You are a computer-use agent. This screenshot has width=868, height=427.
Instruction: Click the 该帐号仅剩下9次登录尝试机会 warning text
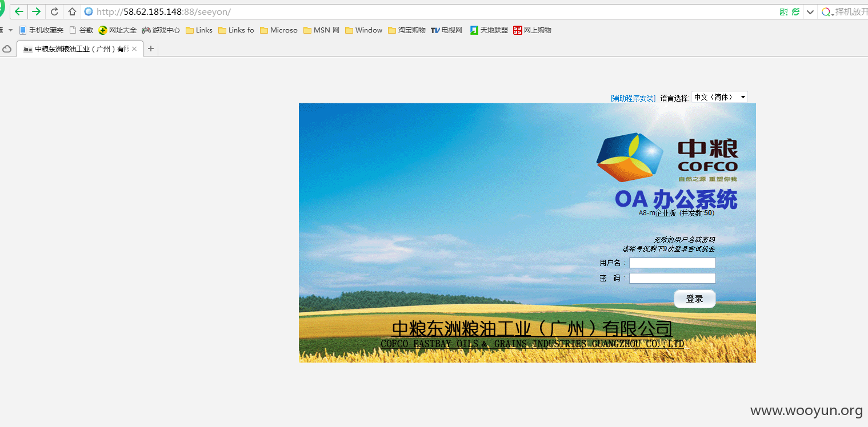pyautogui.click(x=669, y=249)
